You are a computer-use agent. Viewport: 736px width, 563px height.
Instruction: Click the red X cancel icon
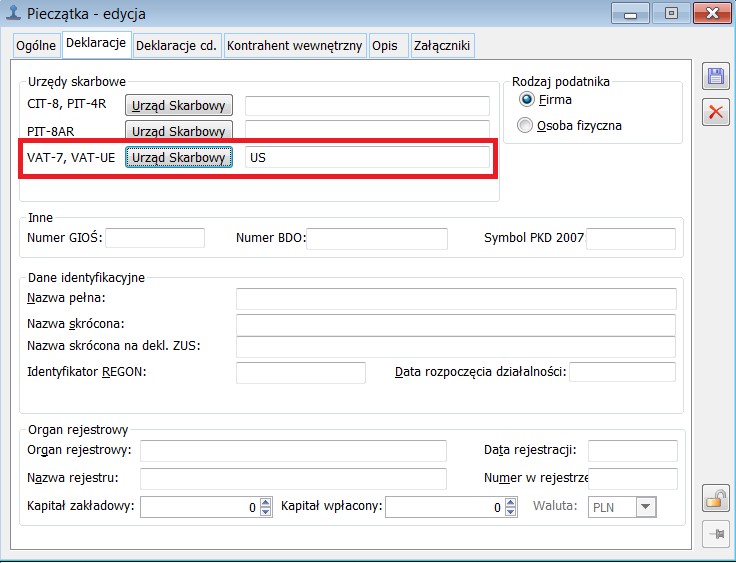coord(715,111)
